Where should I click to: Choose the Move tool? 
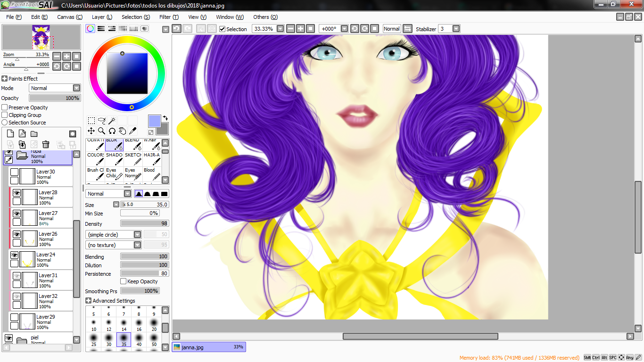tap(91, 131)
